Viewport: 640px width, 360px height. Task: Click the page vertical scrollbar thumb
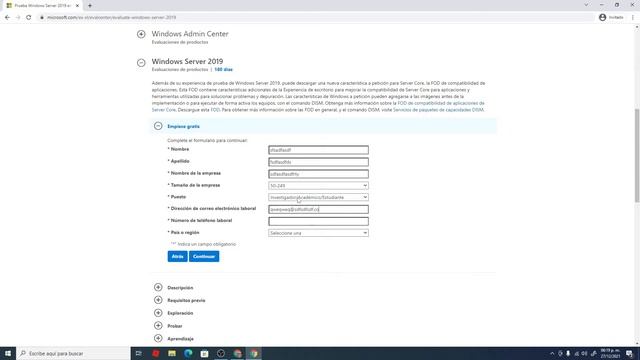click(637, 155)
